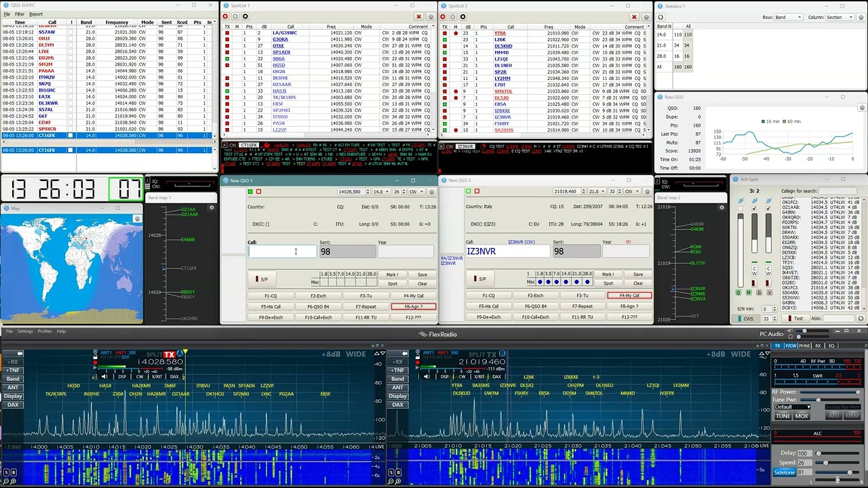The image size is (868, 488).
Task: Open the 21.0 band dropdown in New QSO 2
Action: pyautogui.click(x=596, y=192)
